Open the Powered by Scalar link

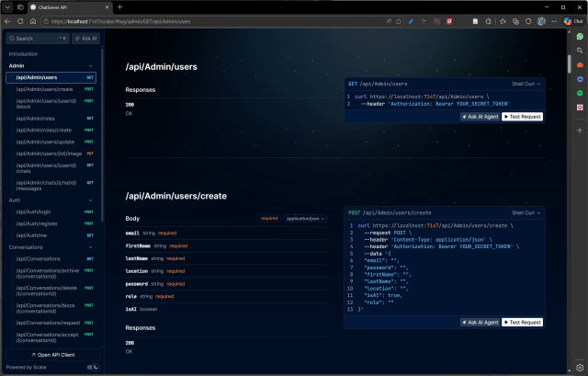point(27,367)
